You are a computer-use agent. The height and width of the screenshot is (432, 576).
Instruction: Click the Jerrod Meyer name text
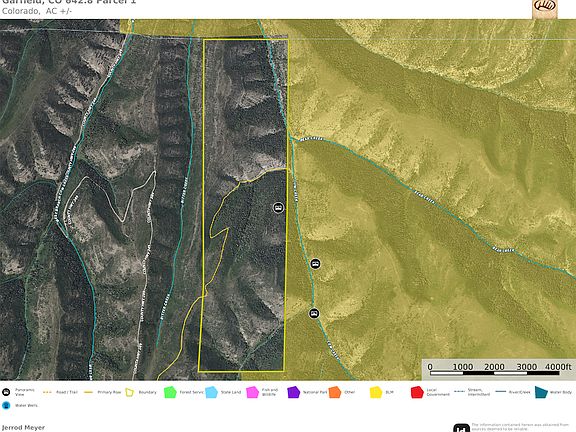(x=23, y=428)
